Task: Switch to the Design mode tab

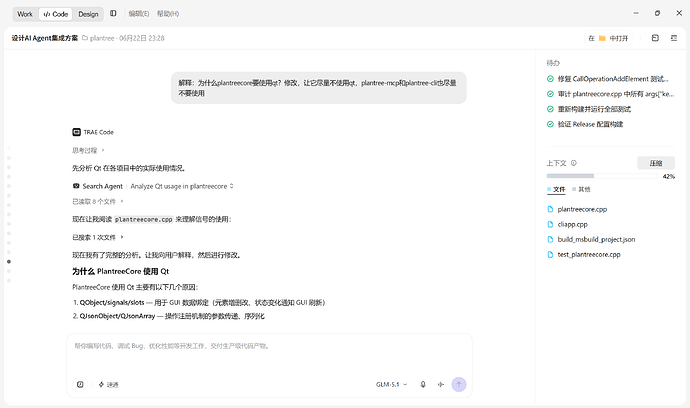Action: (x=88, y=14)
